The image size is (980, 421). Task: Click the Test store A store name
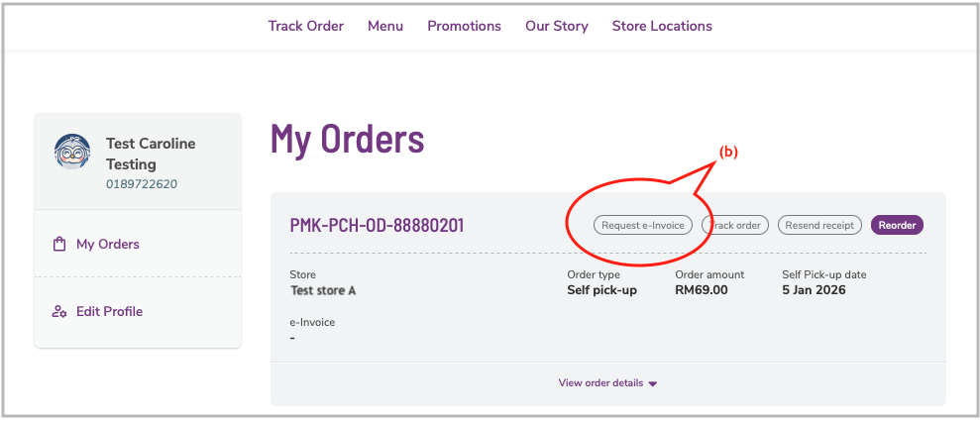(x=322, y=290)
